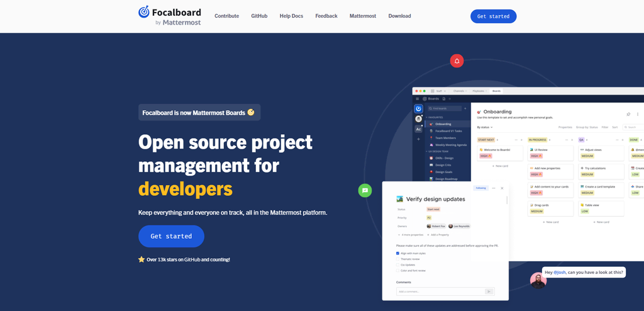Open the product switcher grid icon

[x=418, y=99]
